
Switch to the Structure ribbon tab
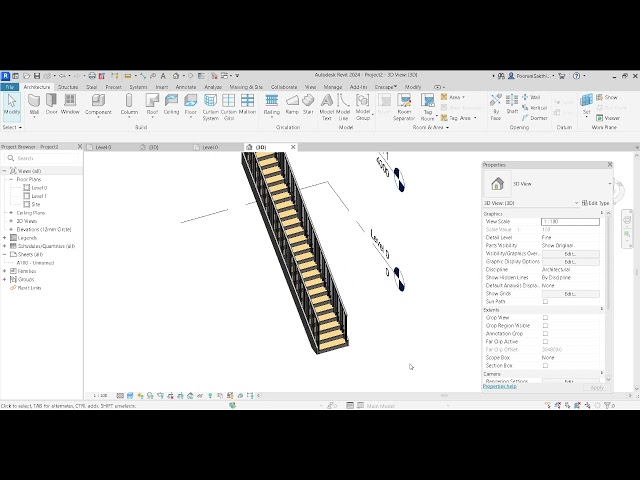click(68, 87)
